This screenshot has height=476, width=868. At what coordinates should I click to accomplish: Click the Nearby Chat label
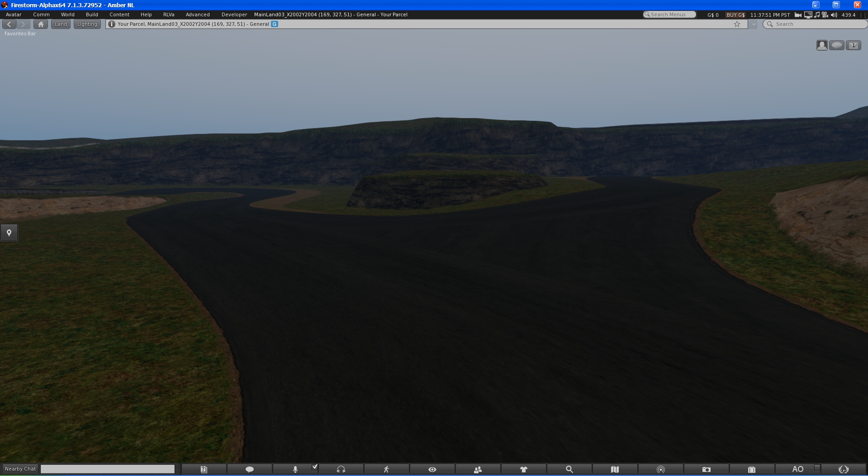click(20, 469)
